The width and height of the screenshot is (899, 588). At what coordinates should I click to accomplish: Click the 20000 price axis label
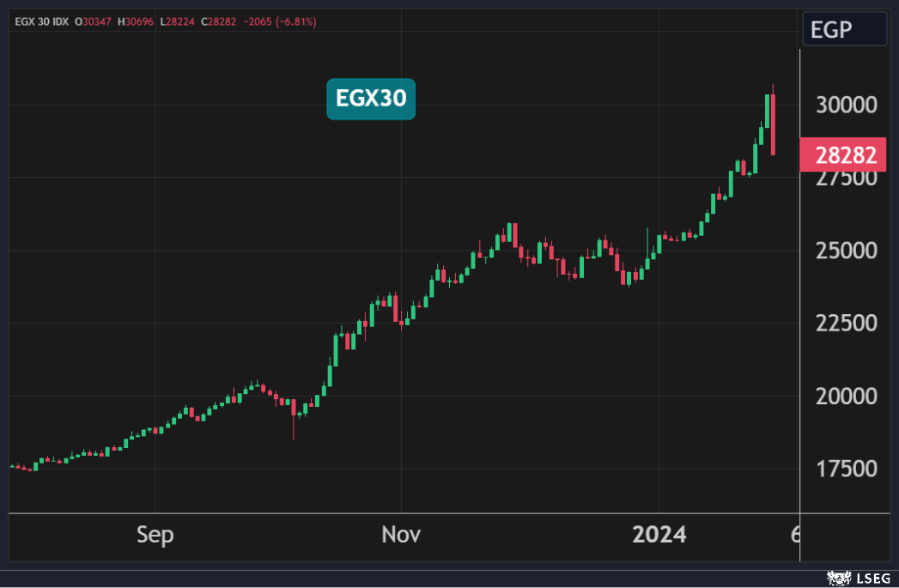[846, 397]
